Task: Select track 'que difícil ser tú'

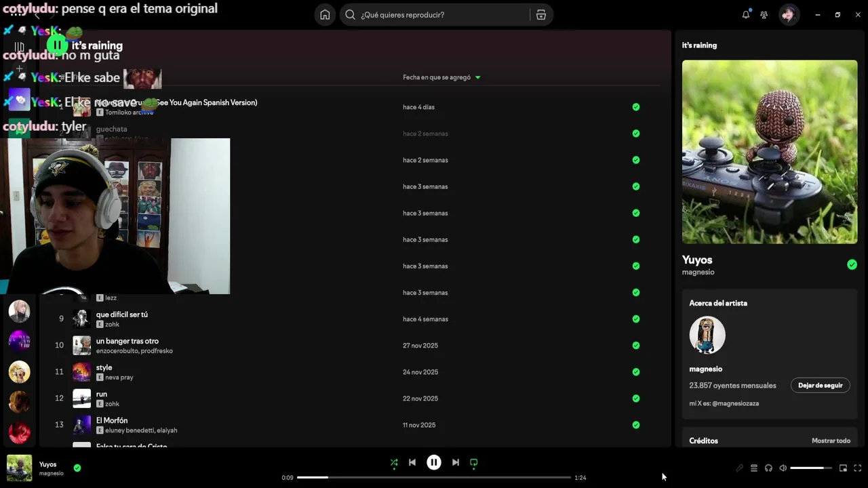Action: coord(122,314)
